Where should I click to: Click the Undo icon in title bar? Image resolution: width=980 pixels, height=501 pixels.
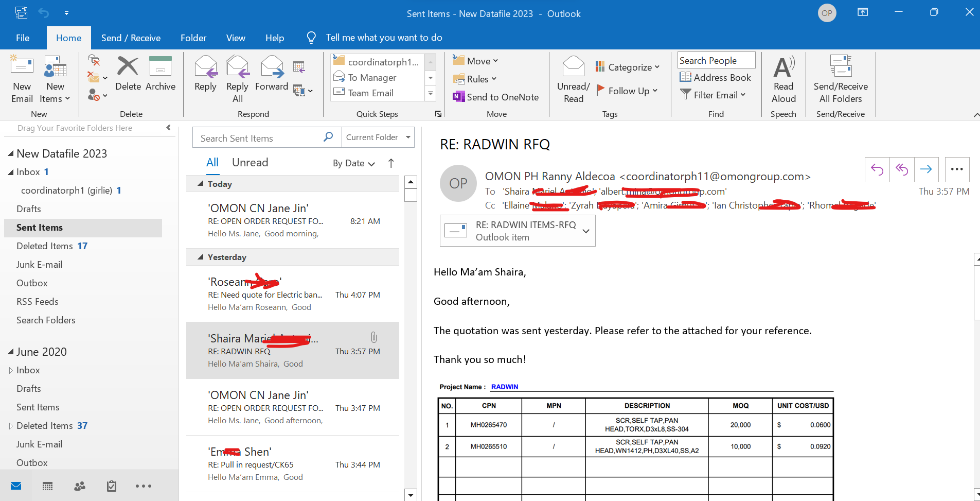pos(44,13)
